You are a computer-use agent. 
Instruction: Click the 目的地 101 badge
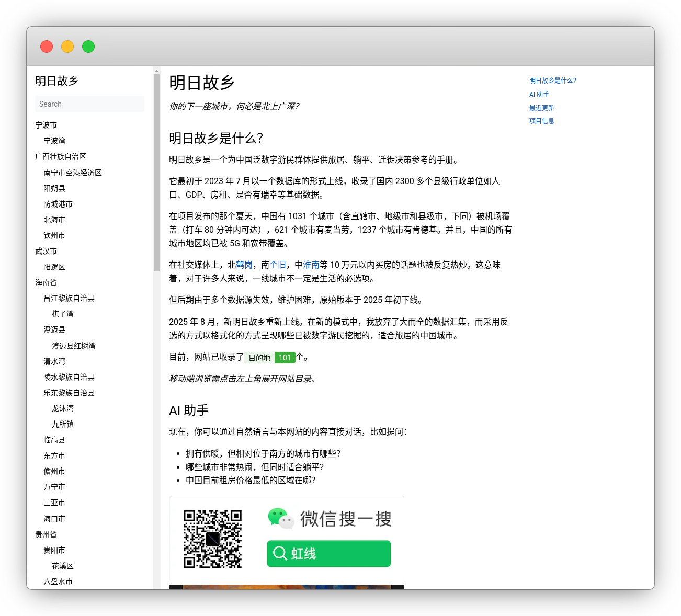tap(270, 358)
